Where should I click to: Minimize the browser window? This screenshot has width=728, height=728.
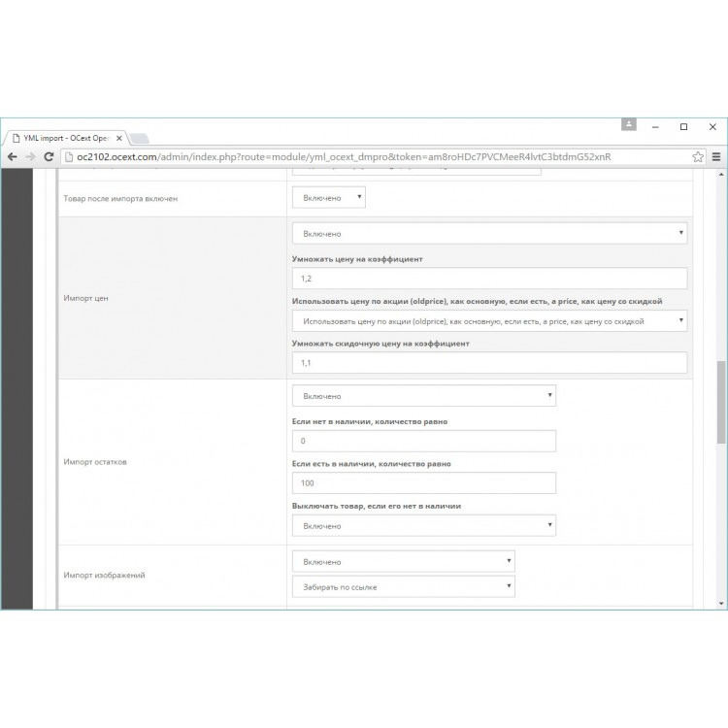655,127
